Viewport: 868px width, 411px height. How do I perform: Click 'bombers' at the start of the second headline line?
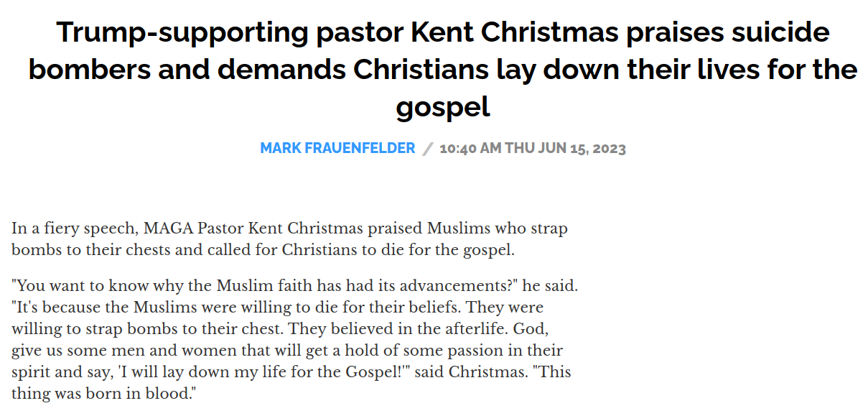coord(90,70)
